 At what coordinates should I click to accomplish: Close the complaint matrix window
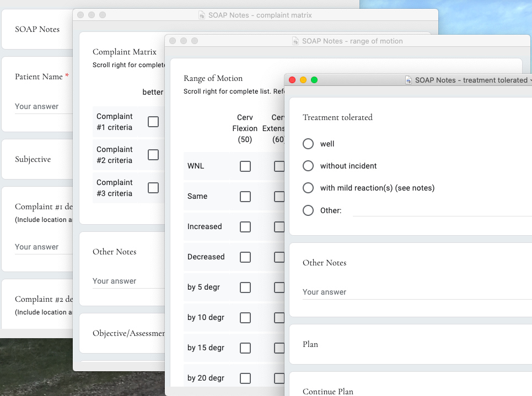(x=80, y=15)
